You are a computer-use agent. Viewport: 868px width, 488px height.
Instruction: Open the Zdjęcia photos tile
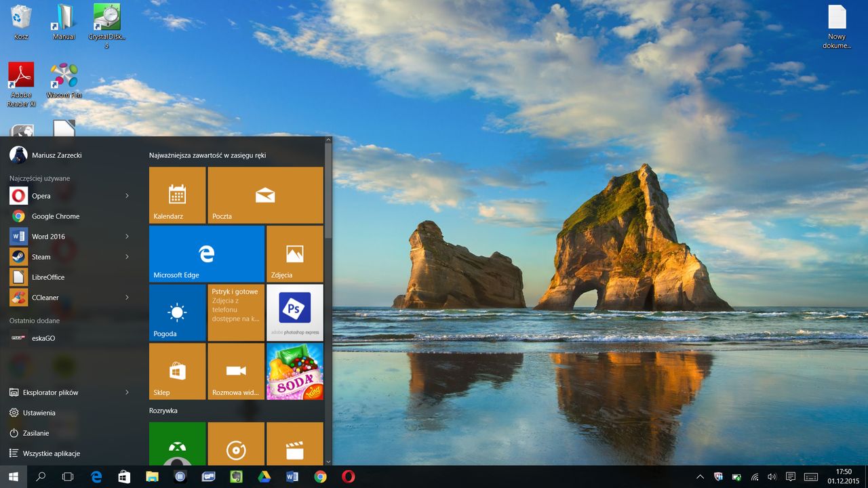[295, 253]
